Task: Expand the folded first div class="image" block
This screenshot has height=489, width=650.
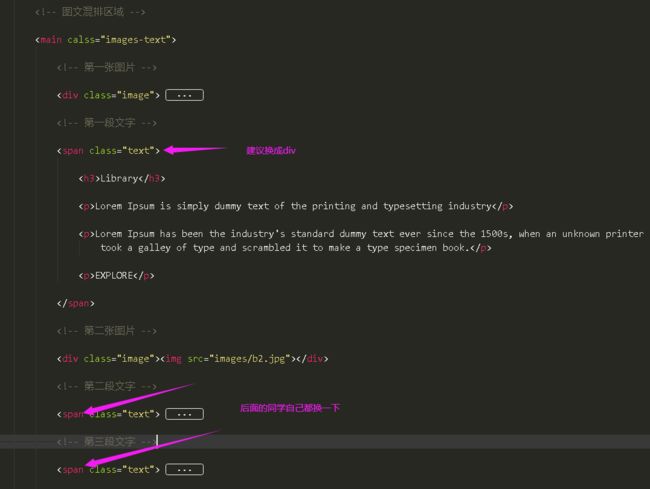Action: (184, 95)
